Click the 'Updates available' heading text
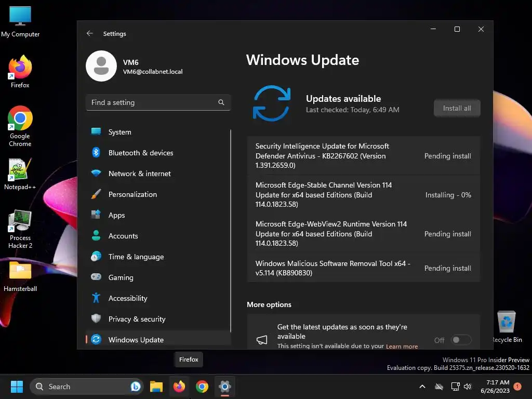This screenshot has width=532, height=399. point(343,99)
